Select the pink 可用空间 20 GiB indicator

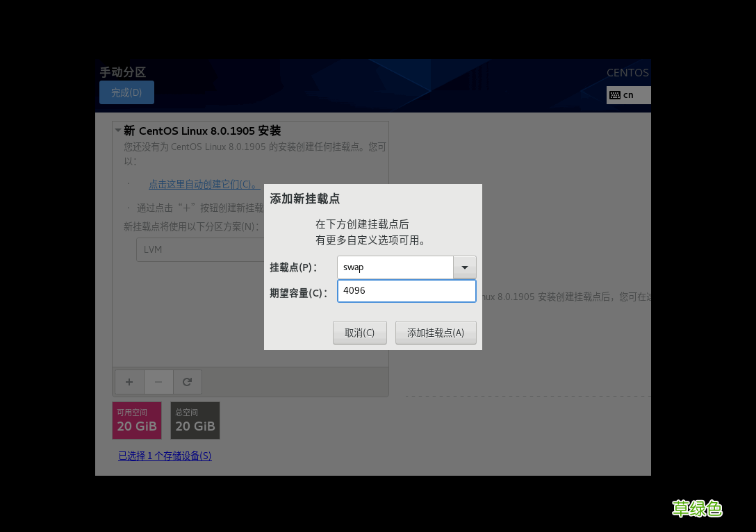[136, 419]
